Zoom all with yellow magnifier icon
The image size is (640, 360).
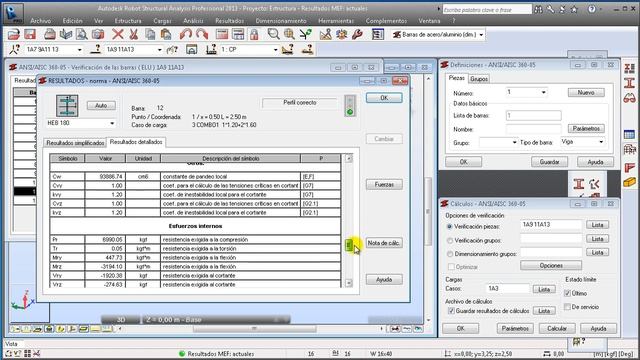click(x=289, y=35)
